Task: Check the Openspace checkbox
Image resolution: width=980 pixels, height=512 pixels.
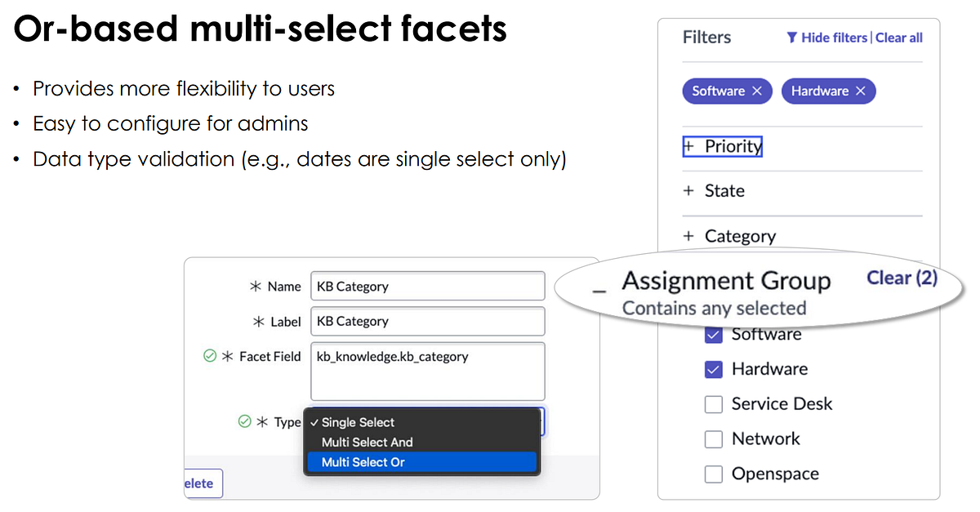Action: [713, 474]
